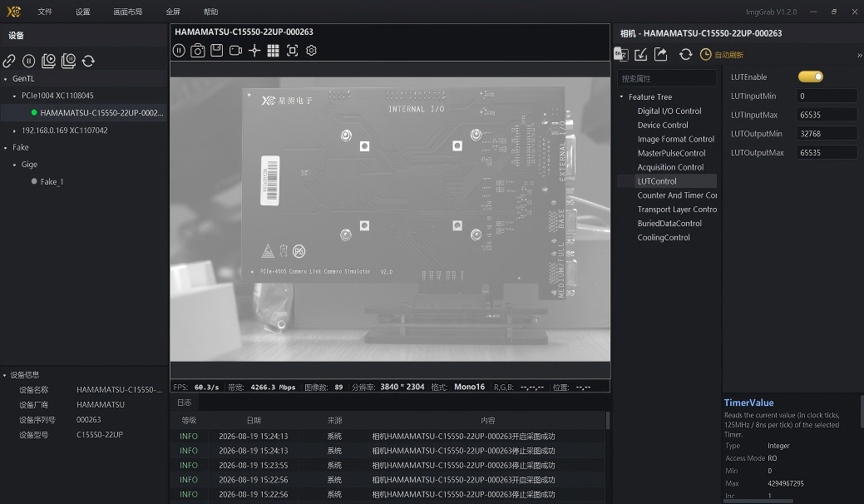Click the 搜索属性 search field

pos(667,78)
